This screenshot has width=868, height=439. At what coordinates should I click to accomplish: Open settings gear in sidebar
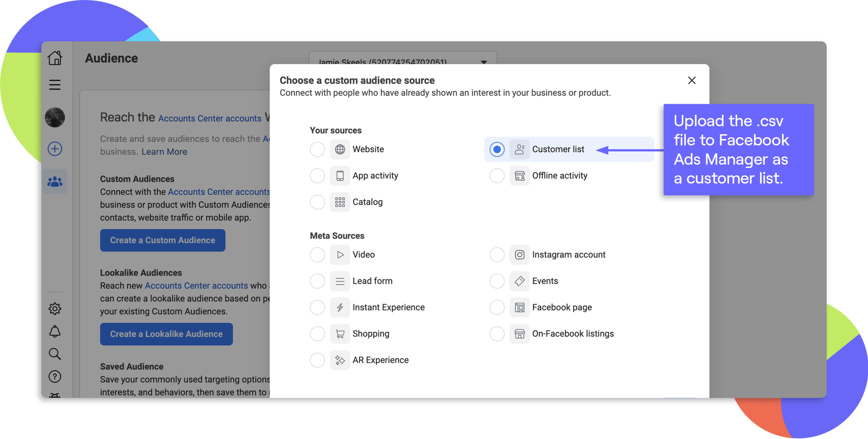pos(55,309)
